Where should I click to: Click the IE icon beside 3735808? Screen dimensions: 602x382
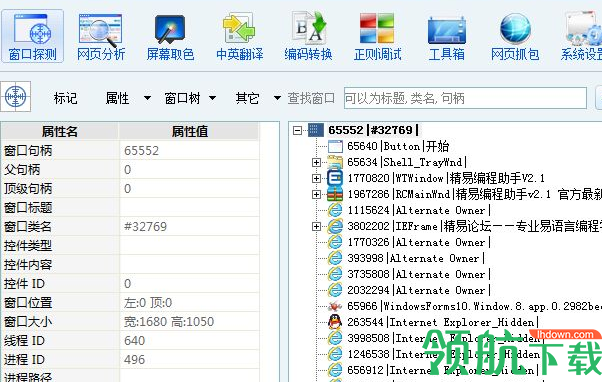pos(335,275)
